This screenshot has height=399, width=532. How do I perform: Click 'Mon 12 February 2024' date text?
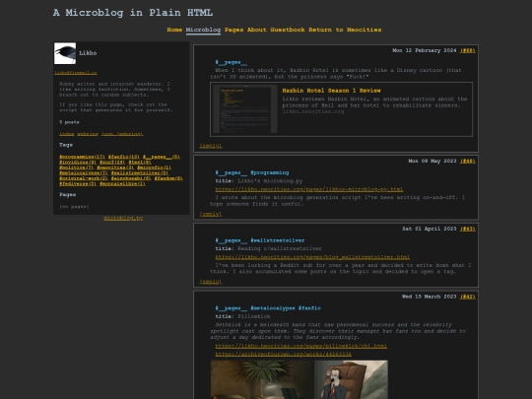click(x=424, y=50)
